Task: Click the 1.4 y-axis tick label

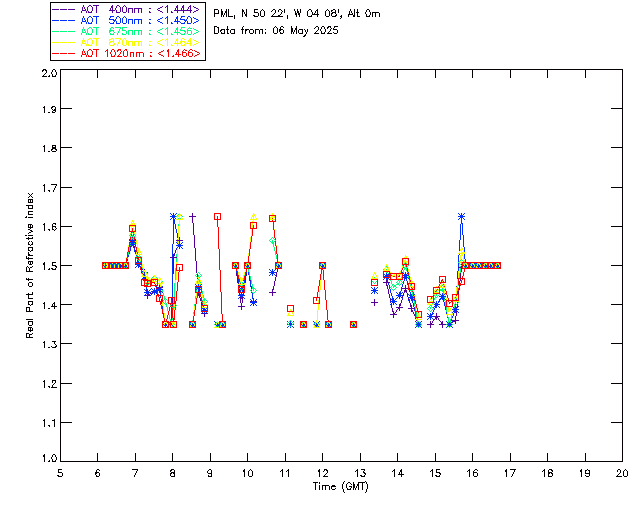Action: [x=49, y=305]
